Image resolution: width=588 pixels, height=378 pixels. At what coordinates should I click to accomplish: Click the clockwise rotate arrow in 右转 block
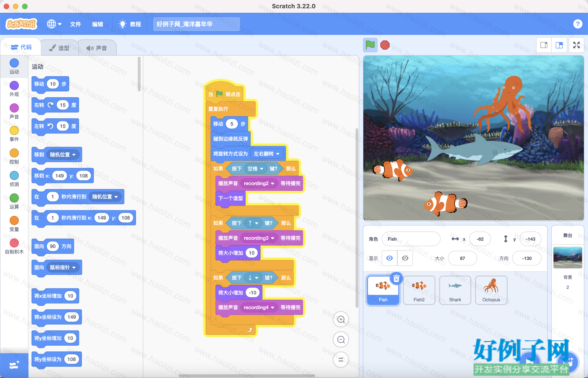[x=50, y=105]
